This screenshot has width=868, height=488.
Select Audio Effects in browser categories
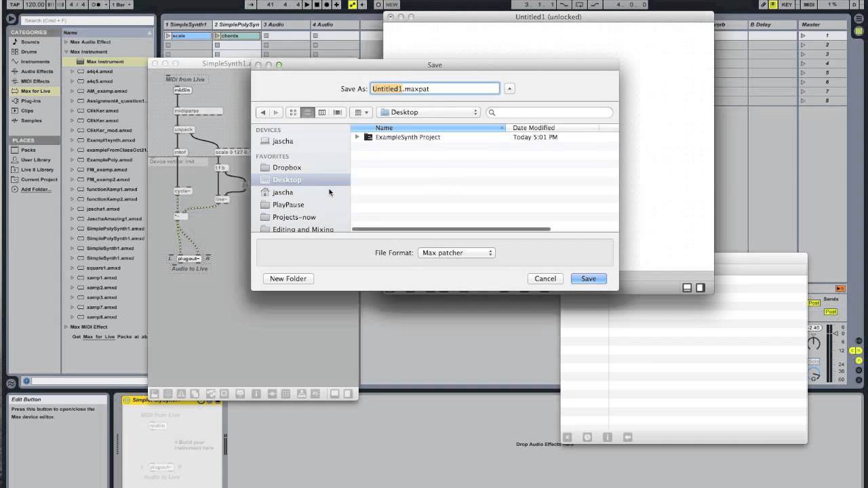coord(37,71)
